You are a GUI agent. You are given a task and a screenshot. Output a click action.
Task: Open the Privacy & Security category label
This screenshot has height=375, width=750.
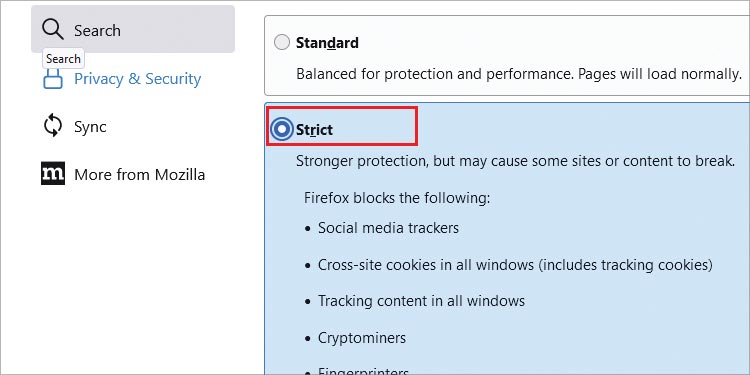click(x=137, y=79)
